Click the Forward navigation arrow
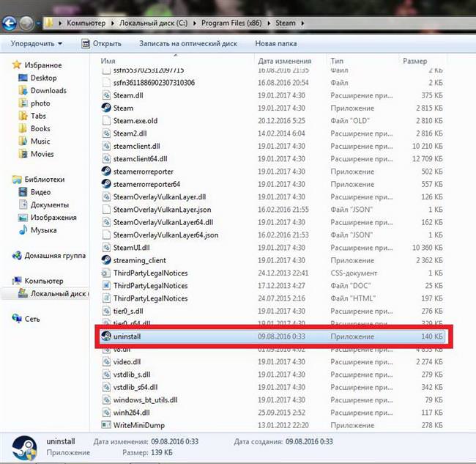The image size is (476, 464). point(26,23)
